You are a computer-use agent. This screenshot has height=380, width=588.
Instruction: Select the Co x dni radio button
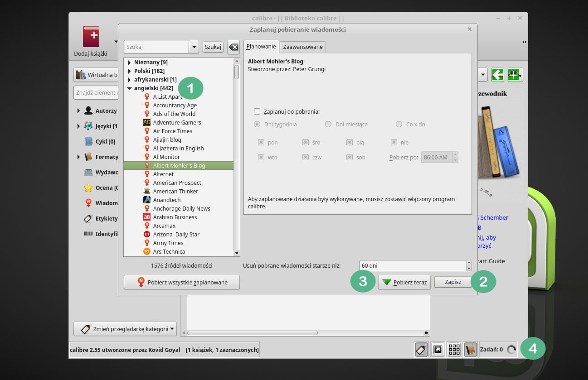pyautogui.click(x=399, y=124)
